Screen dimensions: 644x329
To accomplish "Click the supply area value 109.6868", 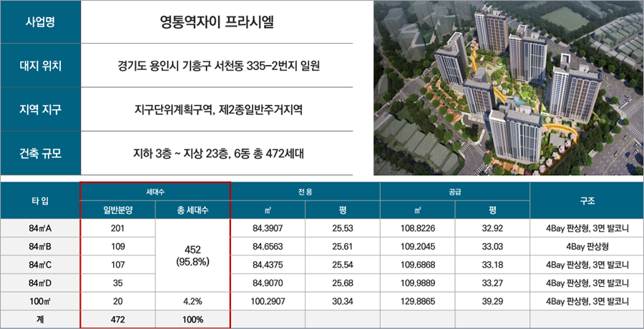I will tap(418, 265).
